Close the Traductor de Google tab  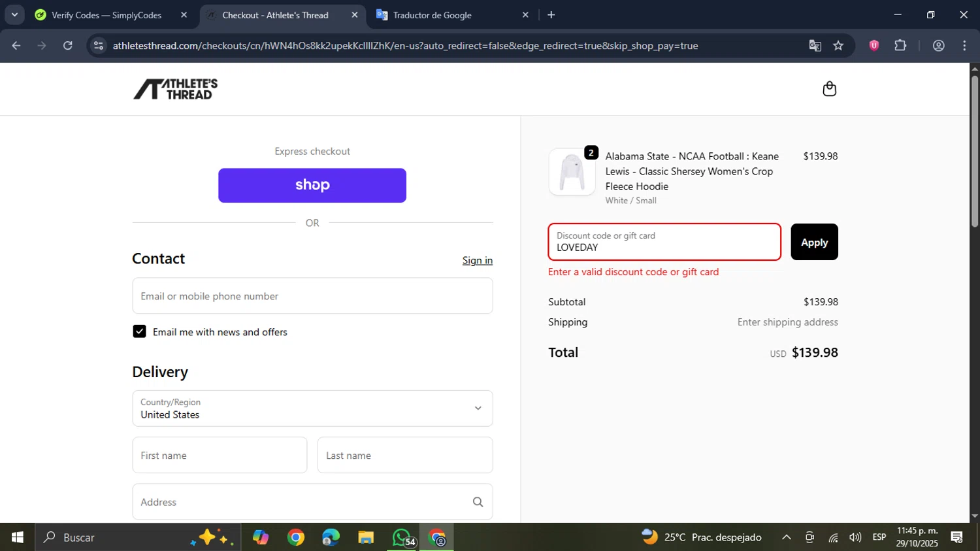coord(525,15)
